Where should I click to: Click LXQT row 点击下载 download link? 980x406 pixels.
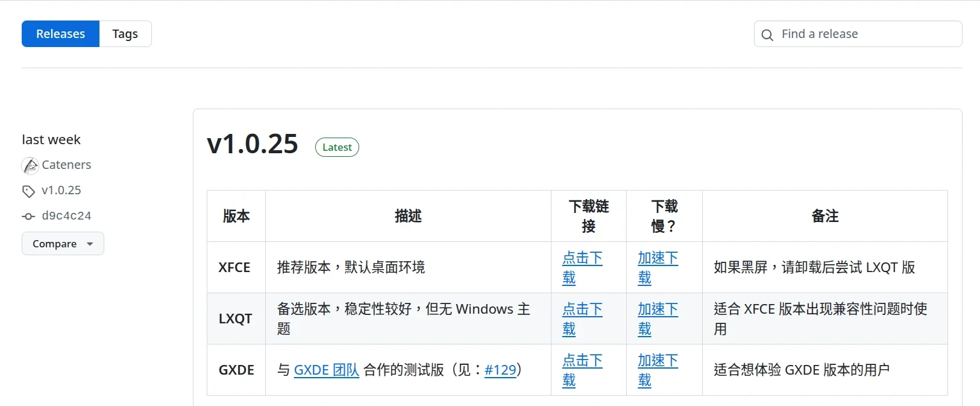coord(582,310)
